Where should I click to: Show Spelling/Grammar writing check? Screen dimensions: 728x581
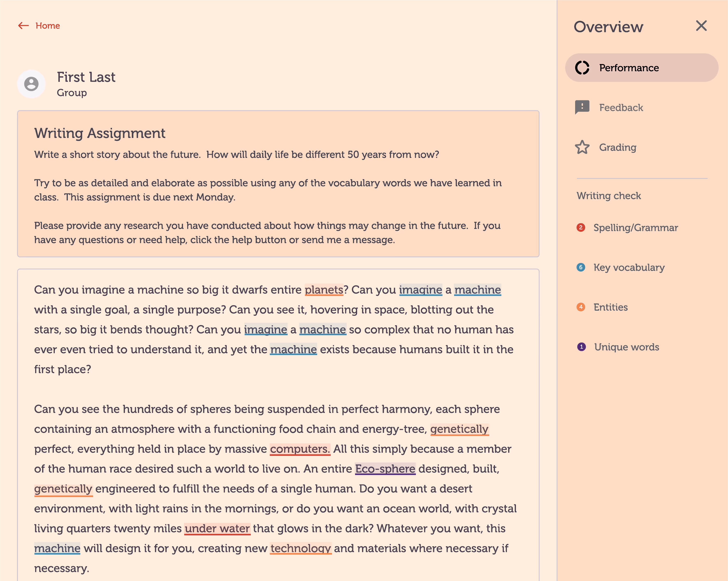click(636, 227)
